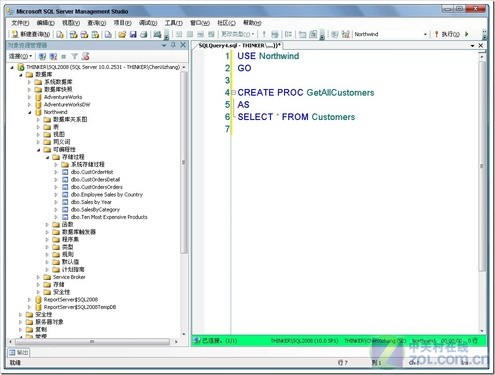This screenshot has width=495, height=375.
Task: Click Customers in the SELECT statement
Action: [333, 117]
